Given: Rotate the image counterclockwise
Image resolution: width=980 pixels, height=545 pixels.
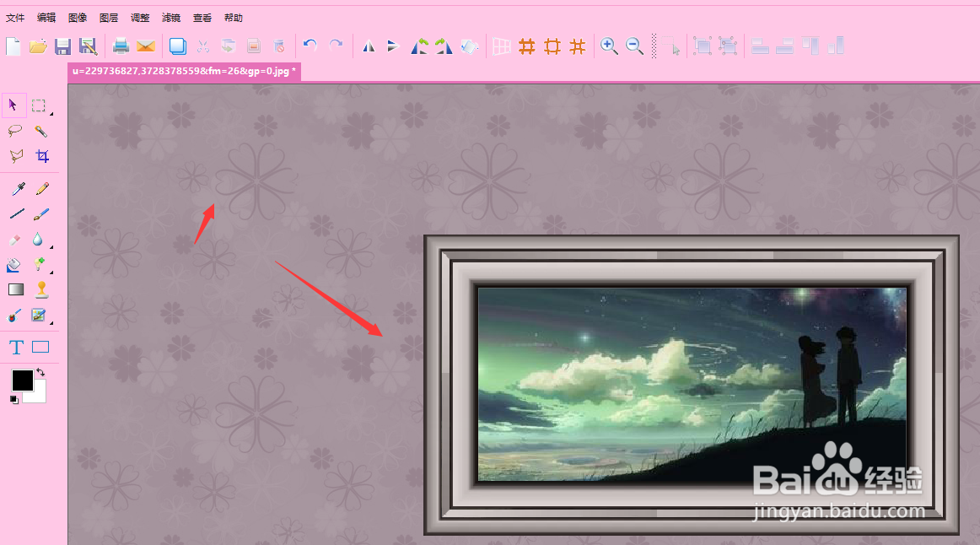Looking at the screenshot, I should (419, 46).
